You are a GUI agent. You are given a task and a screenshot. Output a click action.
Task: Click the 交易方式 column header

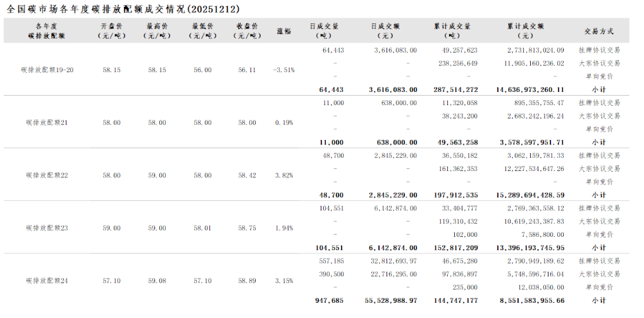pyautogui.click(x=598, y=30)
